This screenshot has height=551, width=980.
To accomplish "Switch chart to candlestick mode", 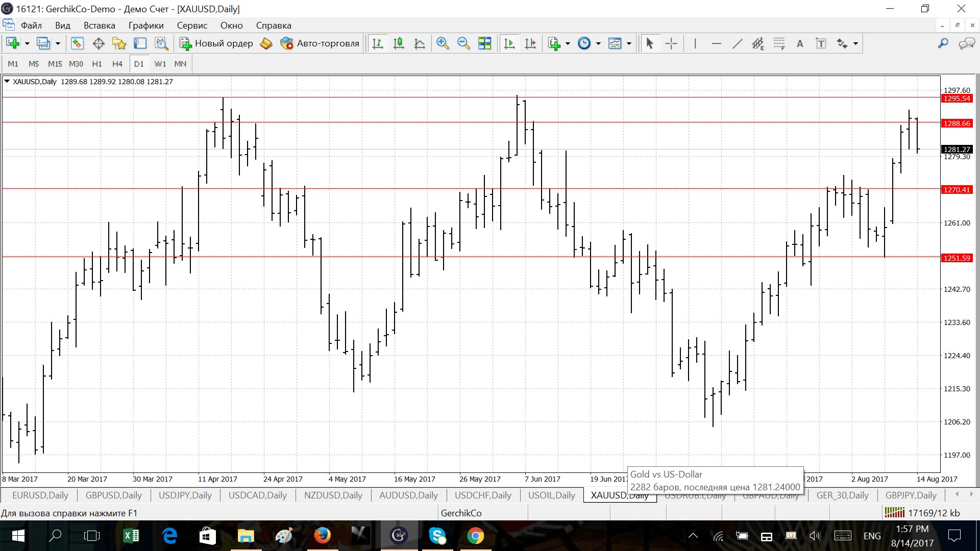I will pyautogui.click(x=399, y=43).
